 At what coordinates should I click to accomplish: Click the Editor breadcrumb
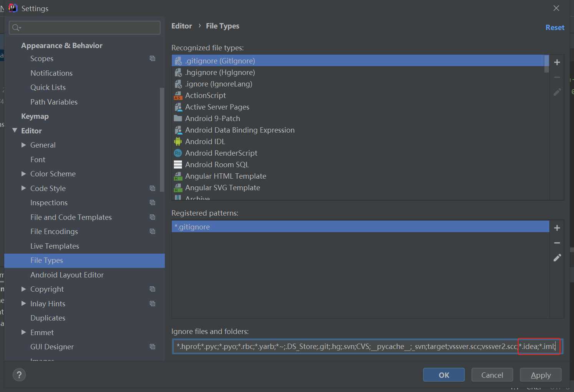(182, 26)
